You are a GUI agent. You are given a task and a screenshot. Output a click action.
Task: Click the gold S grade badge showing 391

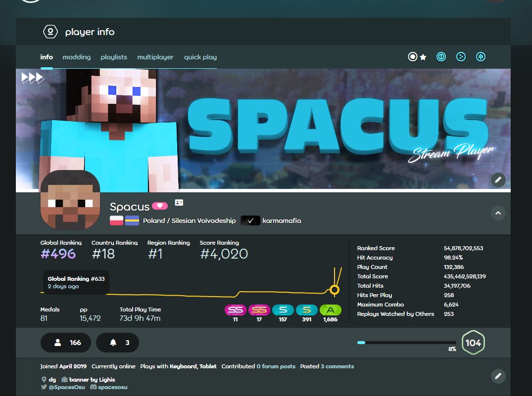coord(307,310)
